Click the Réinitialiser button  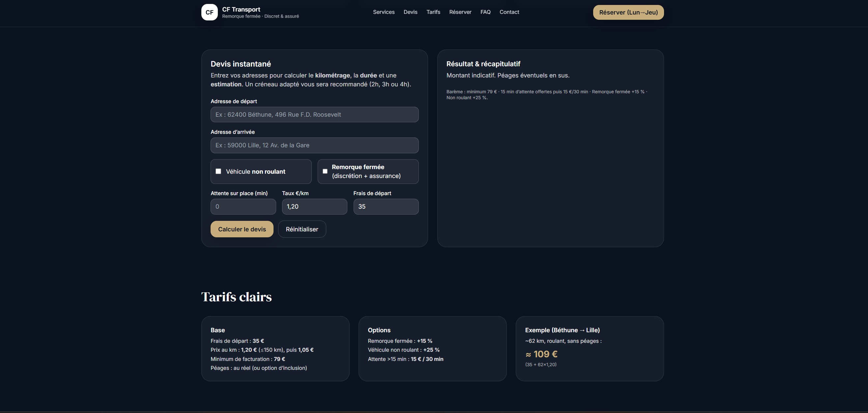(x=302, y=229)
